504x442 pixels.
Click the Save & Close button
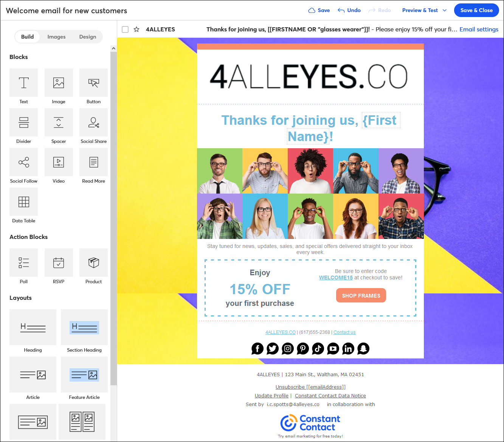[x=476, y=10]
